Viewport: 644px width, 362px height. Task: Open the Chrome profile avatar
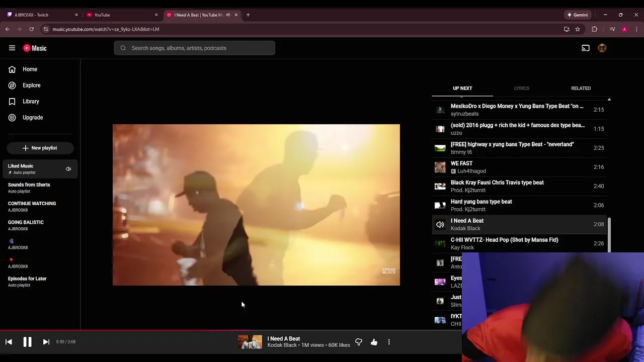[624, 29]
